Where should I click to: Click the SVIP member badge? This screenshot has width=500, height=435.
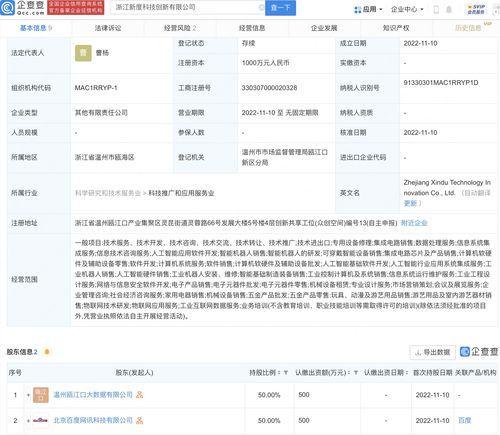coord(476,9)
